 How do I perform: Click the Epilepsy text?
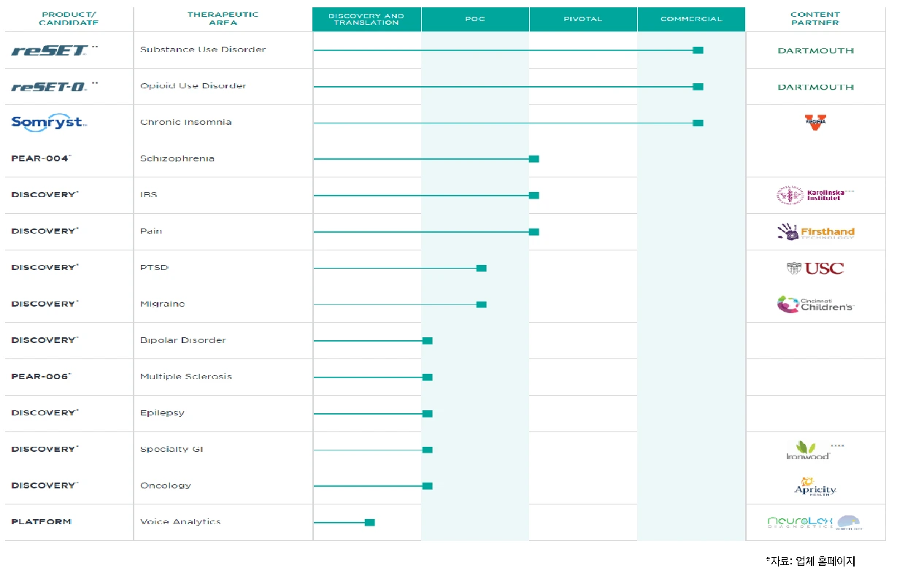pyautogui.click(x=162, y=413)
